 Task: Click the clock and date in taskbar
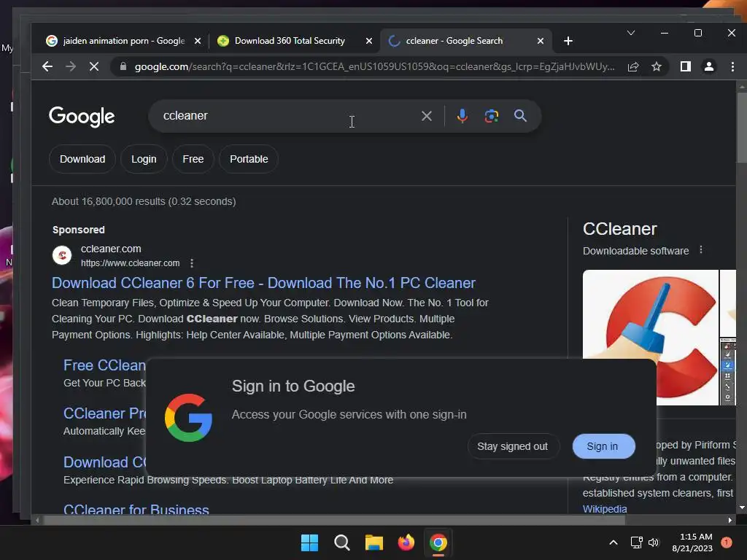692,542
